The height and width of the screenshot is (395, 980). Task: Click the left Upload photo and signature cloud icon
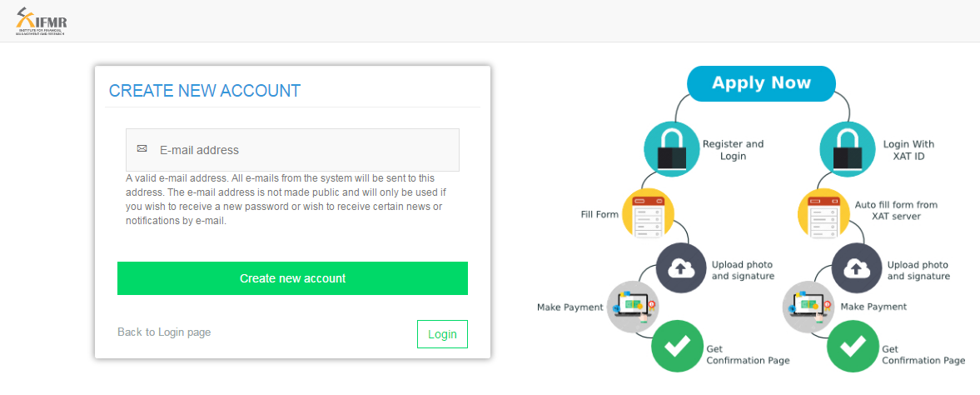point(681,268)
